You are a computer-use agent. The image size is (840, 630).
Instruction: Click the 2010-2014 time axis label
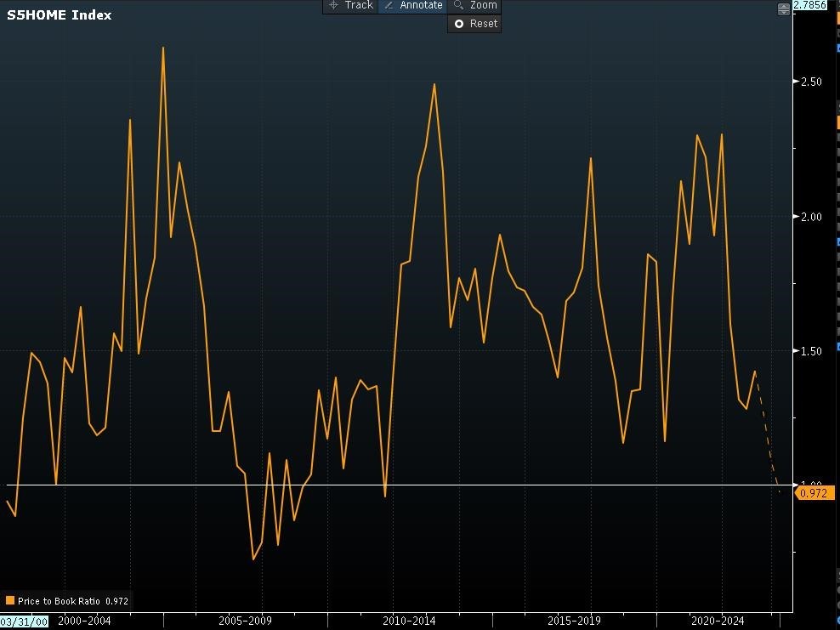407,621
